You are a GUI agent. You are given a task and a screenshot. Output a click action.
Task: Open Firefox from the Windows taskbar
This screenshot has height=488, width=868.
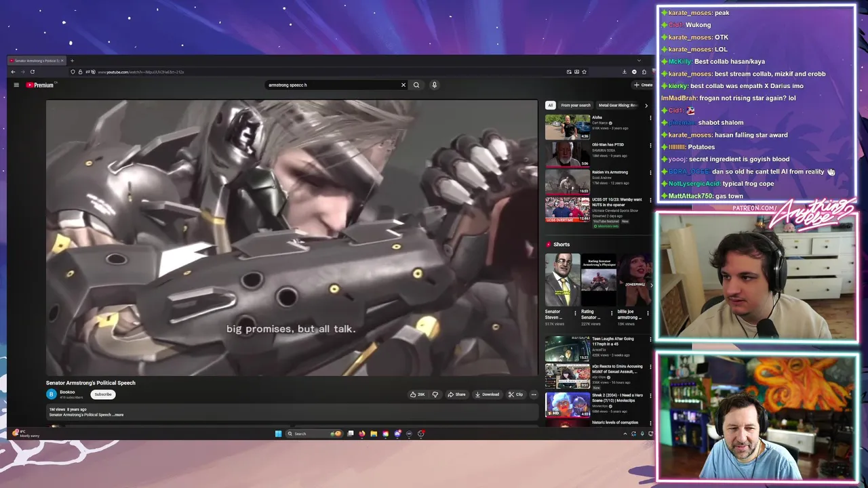(x=362, y=434)
